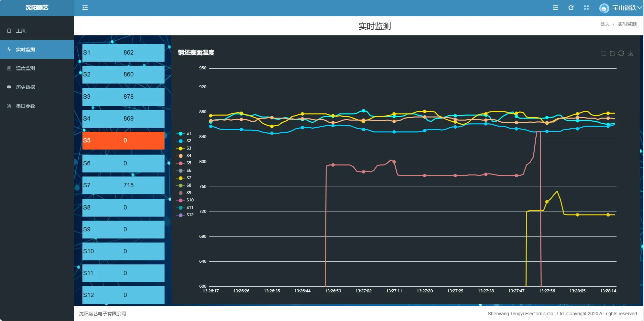Toggle the S1 series in the chart legend

[184, 134]
